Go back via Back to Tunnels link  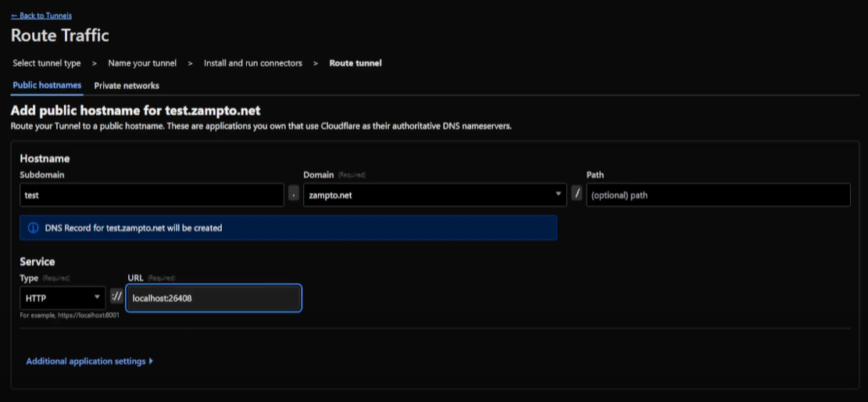point(41,16)
